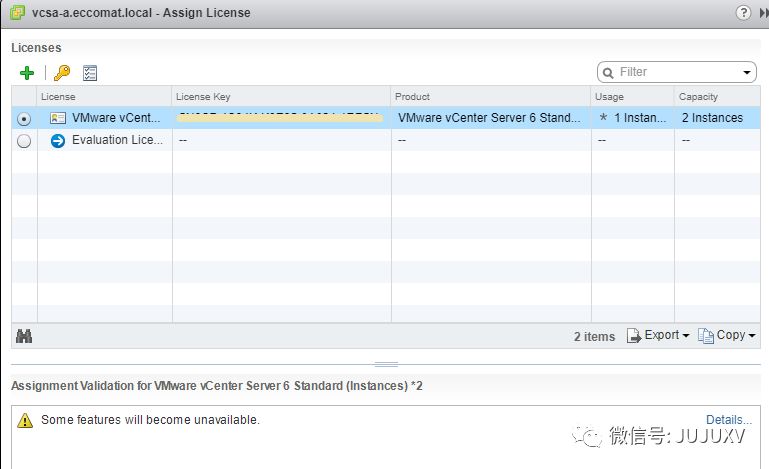Open the Copy dropdown menu
This screenshot has height=469, width=769.
727,336
